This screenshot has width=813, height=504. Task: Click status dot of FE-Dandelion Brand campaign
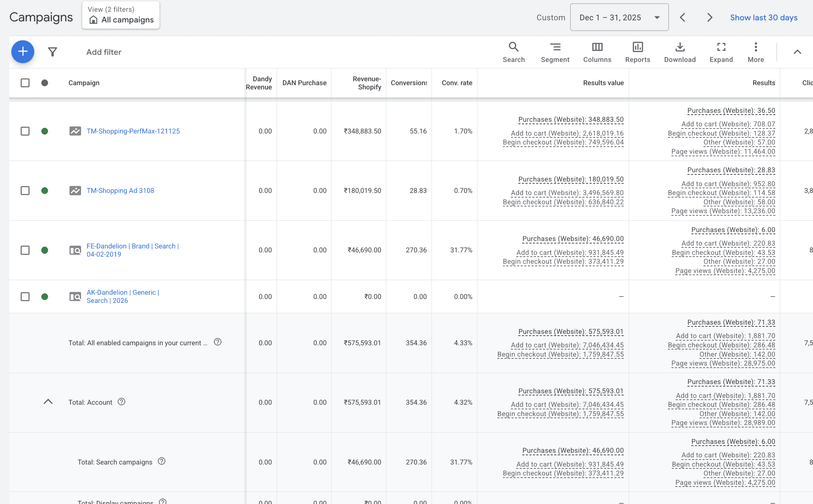tap(44, 250)
